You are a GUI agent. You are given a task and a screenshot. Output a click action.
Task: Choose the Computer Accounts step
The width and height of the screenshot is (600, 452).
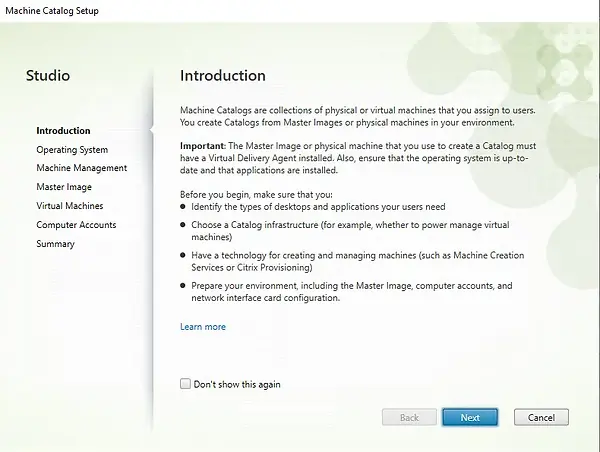(x=76, y=225)
